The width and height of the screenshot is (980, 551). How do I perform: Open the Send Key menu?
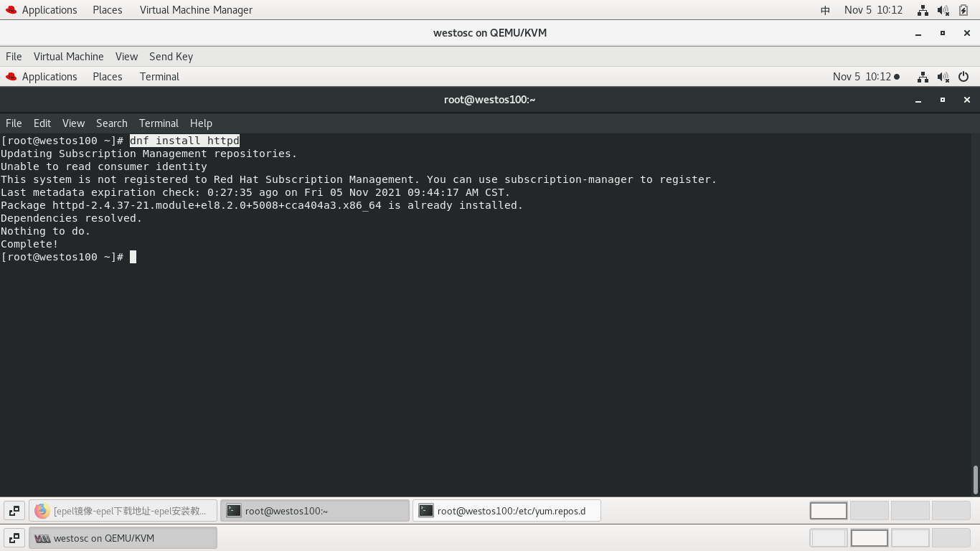tap(171, 57)
